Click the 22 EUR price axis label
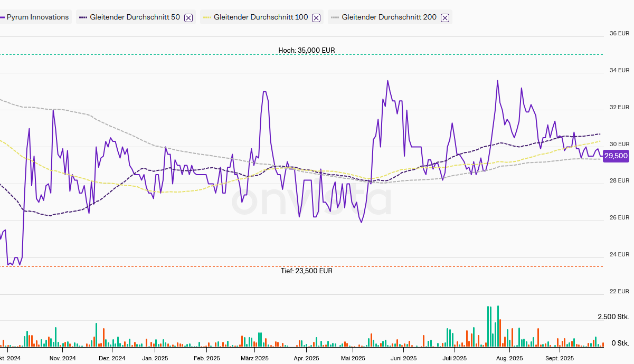Viewport: 634px width, 364px height. 619,291
